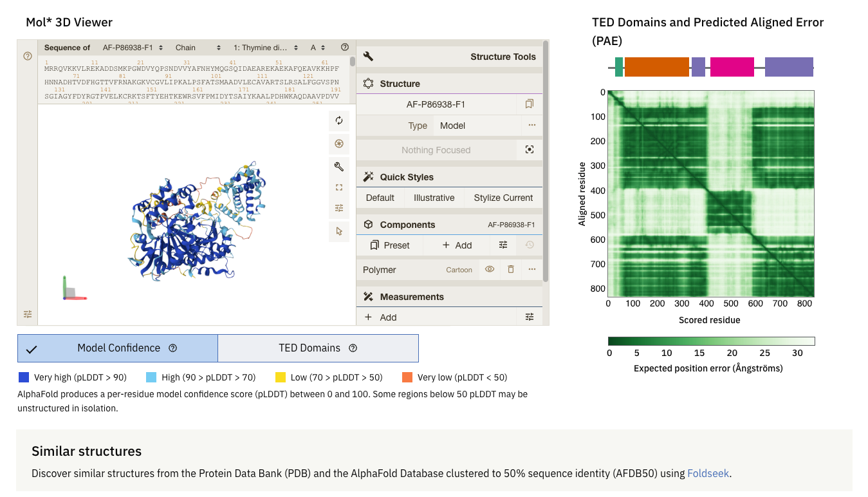Click the focus target icon beside Nothing Focused
The width and height of the screenshot is (868, 497).
click(x=529, y=149)
